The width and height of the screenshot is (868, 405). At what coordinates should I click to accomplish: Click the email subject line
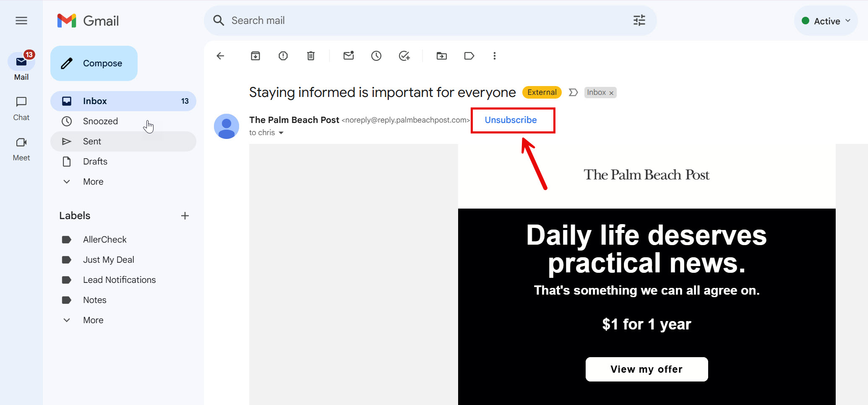click(382, 92)
